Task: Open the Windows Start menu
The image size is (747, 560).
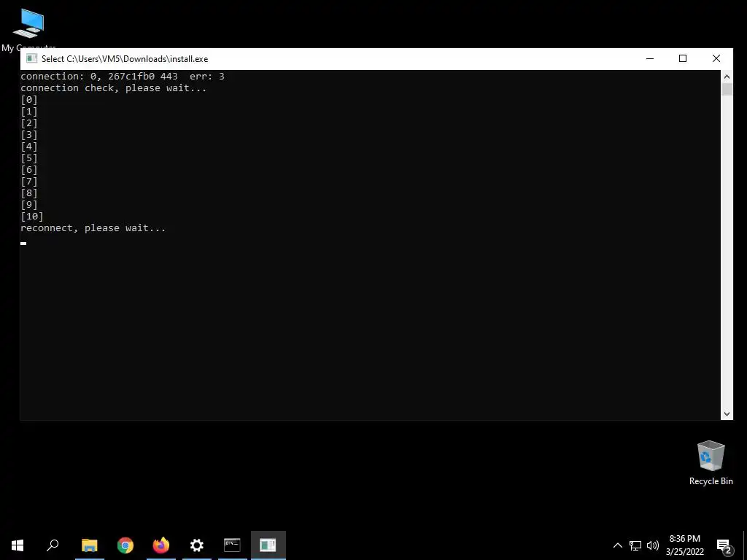Action: pos(18,545)
